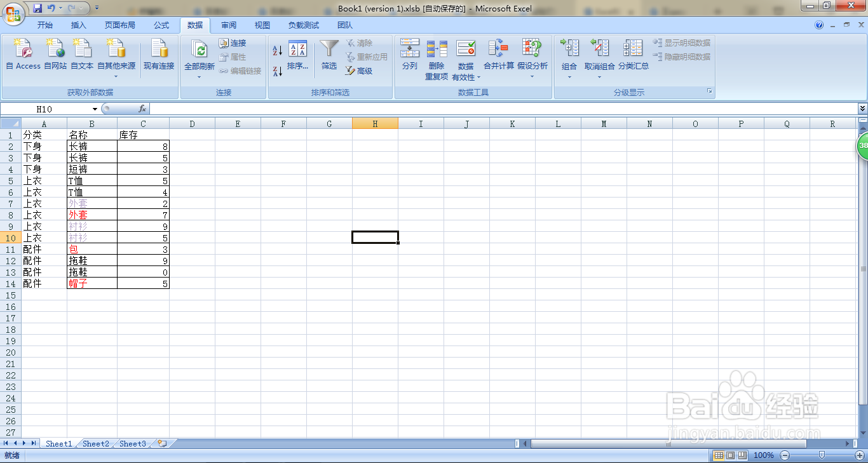Screen dimensions: 868x463
Task: Import data from web (自网站)
Action: (x=55, y=55)
